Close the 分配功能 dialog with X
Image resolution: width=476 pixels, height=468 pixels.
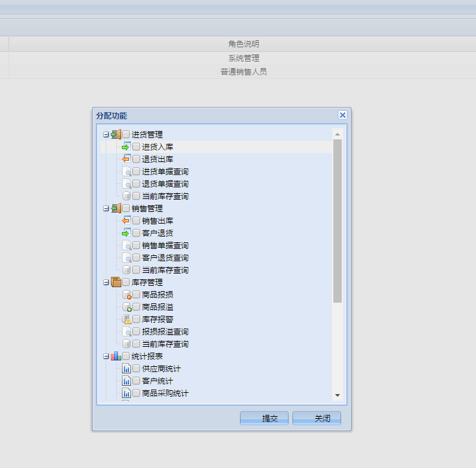(342, 115)
